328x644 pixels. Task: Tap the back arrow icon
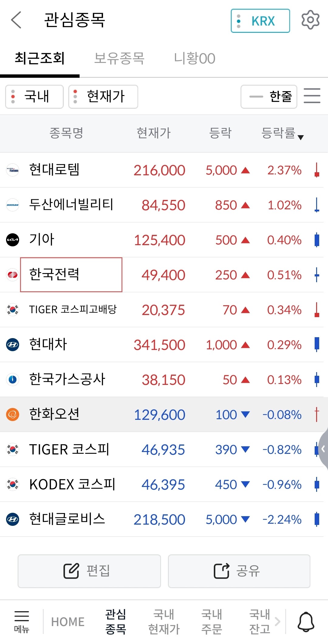[16, 20]
